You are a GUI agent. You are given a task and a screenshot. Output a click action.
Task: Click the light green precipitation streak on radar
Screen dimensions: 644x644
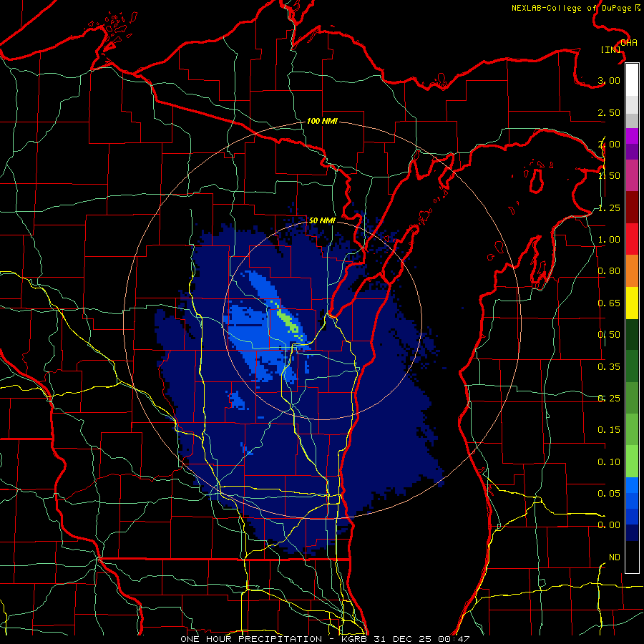pos(289,322)
